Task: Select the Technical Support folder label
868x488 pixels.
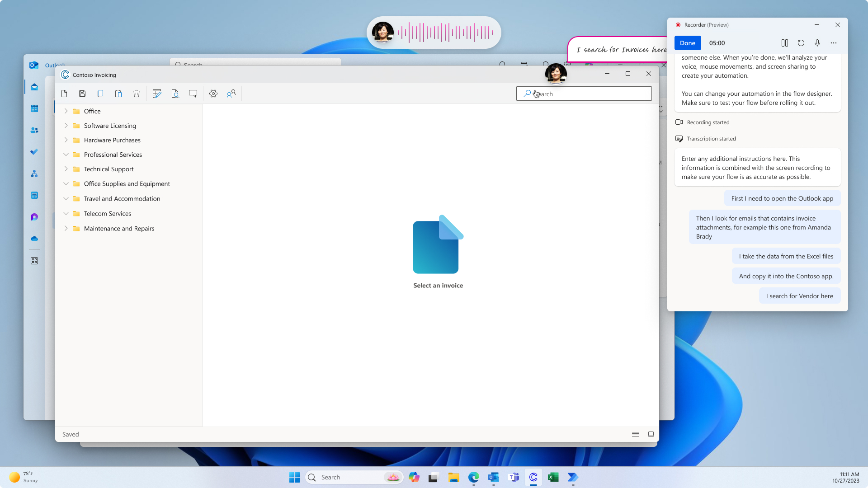Action: pos(108,169)
